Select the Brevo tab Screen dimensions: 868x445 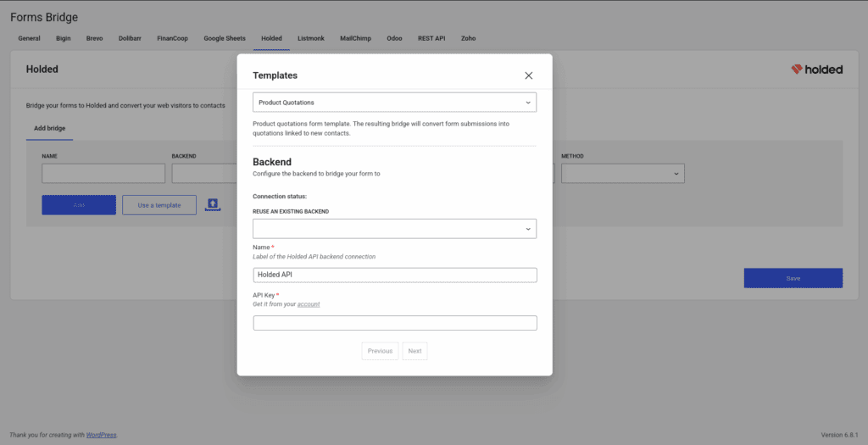tap(94, 38)
